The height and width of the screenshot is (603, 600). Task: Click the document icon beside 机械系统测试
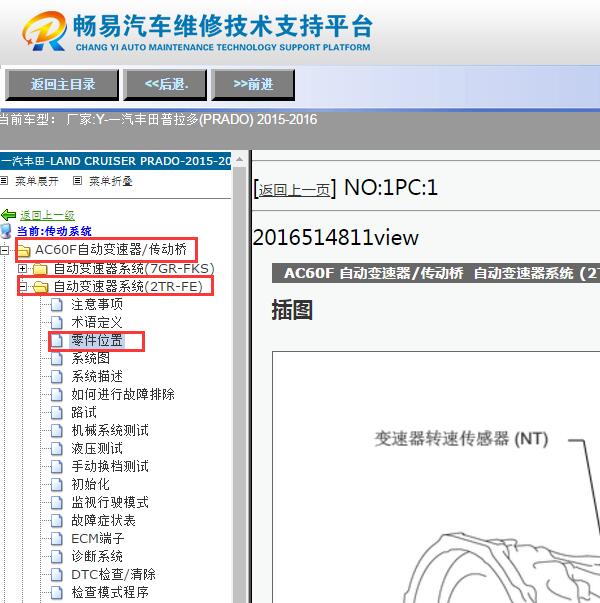pos(57,431)
